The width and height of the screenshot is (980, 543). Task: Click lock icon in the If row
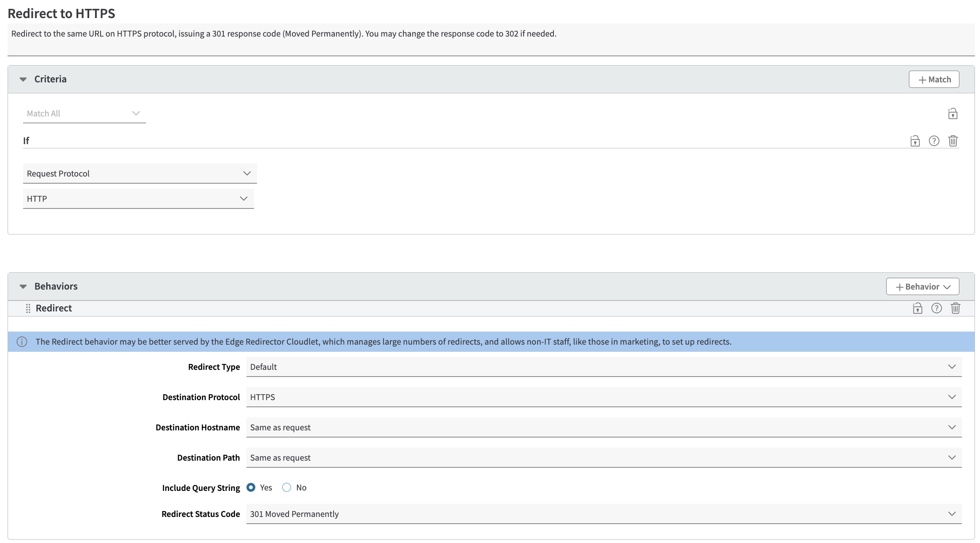coord(915,141)
